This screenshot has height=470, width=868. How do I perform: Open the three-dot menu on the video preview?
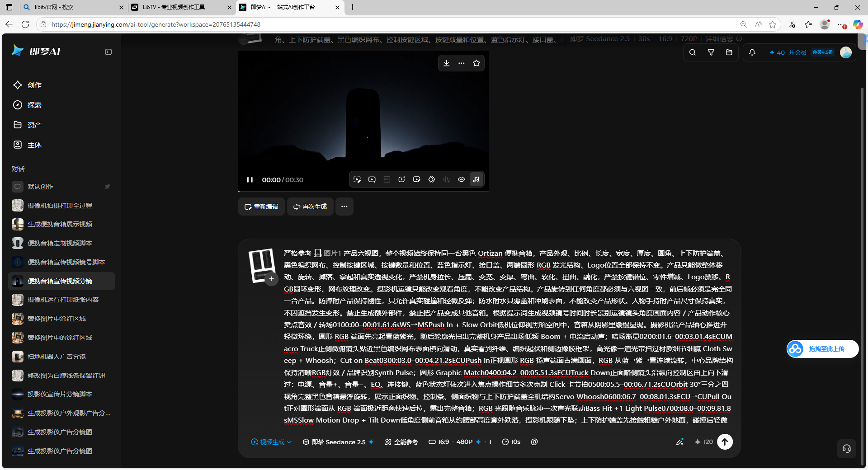pyautogui.click(x=461, y=63)
